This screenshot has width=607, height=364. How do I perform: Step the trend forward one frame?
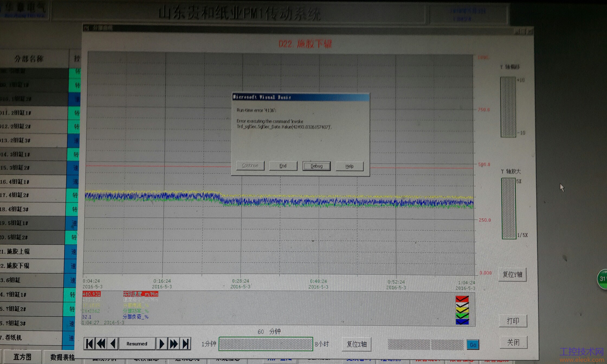[x=162, y=344]
